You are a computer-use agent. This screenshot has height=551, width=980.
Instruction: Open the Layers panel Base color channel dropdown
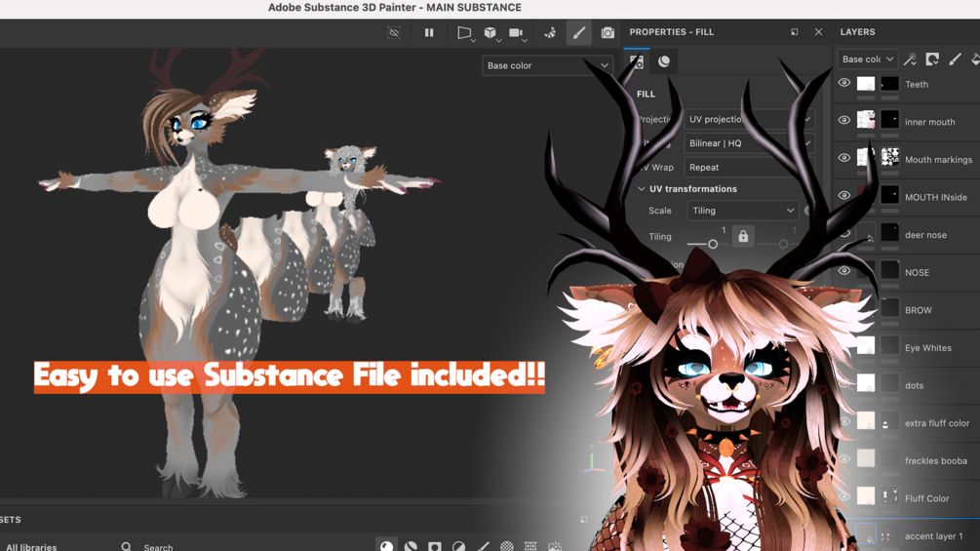(868, 59)
